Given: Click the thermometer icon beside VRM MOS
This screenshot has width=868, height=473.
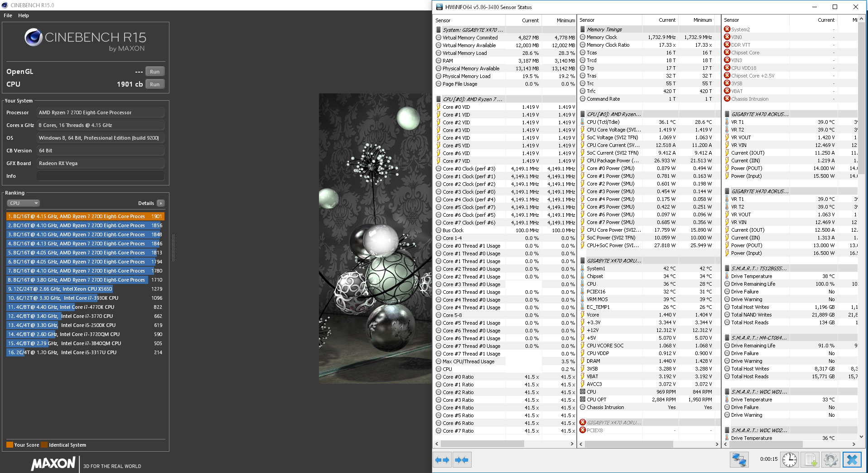Looking at the screenshot, I should (x=583, y=299).
